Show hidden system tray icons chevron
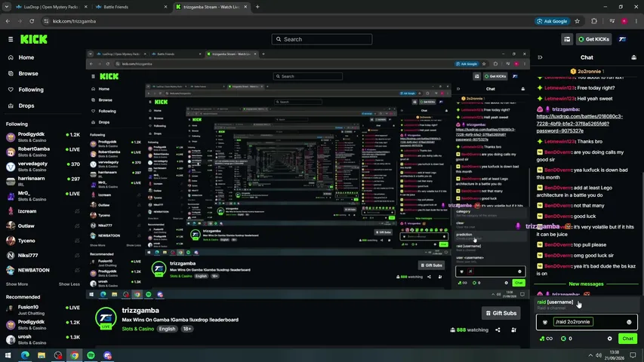Screen dimensions: 644x362 [x=590, y=355]
